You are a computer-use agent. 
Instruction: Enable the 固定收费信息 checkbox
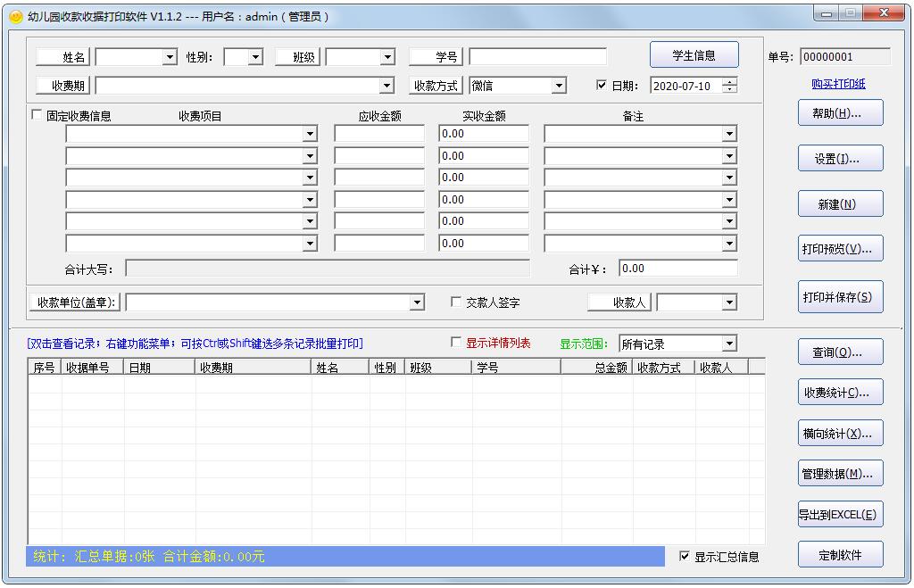35,115
